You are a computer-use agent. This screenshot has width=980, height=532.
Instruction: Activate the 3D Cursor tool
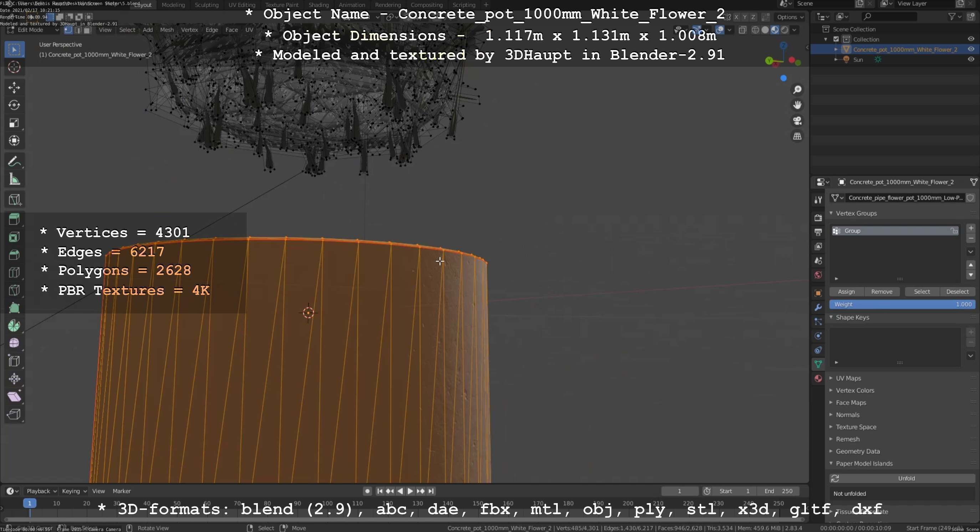pyautogui.click(x=15, y=67)
